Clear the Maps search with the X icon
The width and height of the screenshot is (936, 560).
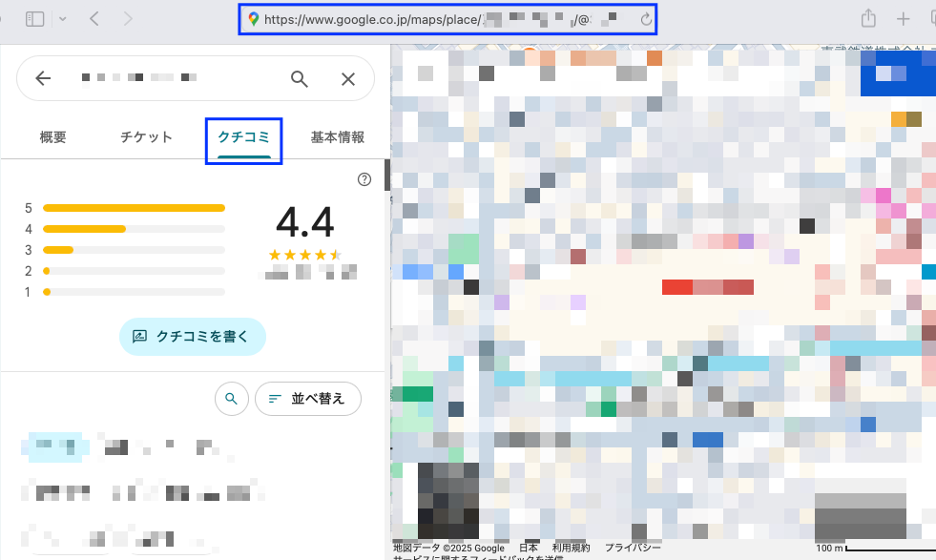coord(348,78)
